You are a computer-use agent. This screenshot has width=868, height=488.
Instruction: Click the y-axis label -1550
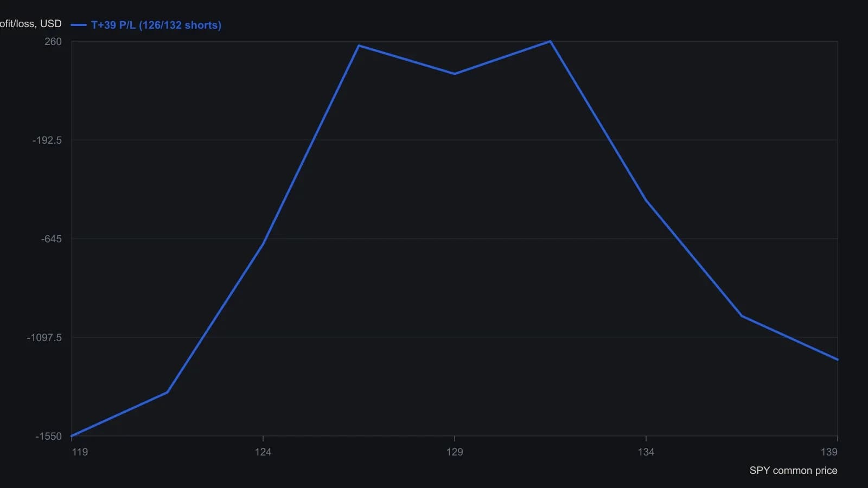[x=49, y=436]
